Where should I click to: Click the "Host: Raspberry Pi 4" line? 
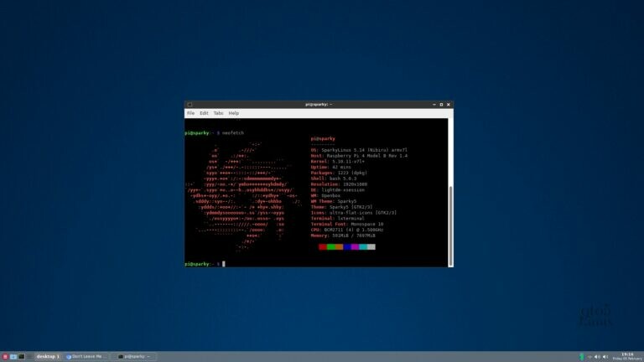[x=359, y=156]
